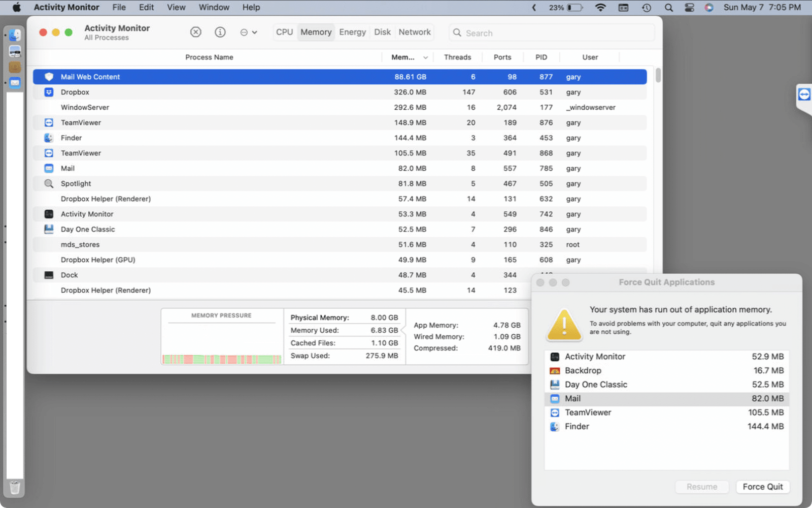The image size is (812, 508).
Task: Click Finder icon in Force Quit list
Action: (555, 427)
